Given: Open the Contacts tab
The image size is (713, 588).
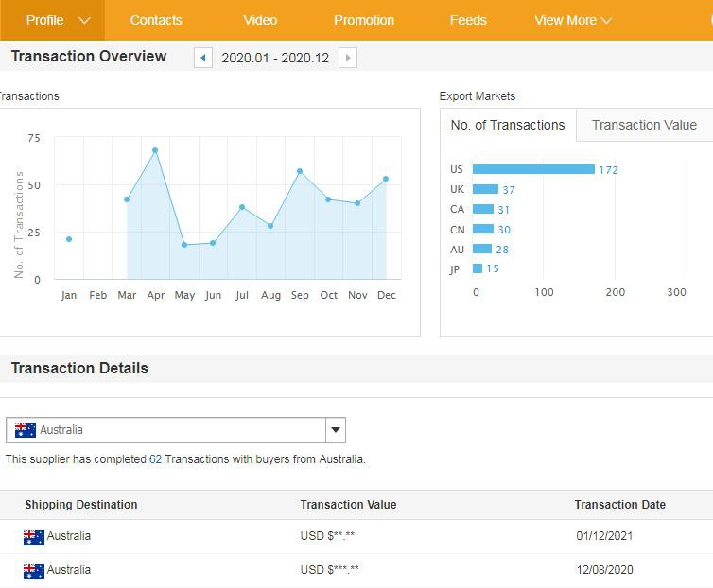Looking at the screenshot, I should coord(156,20).
